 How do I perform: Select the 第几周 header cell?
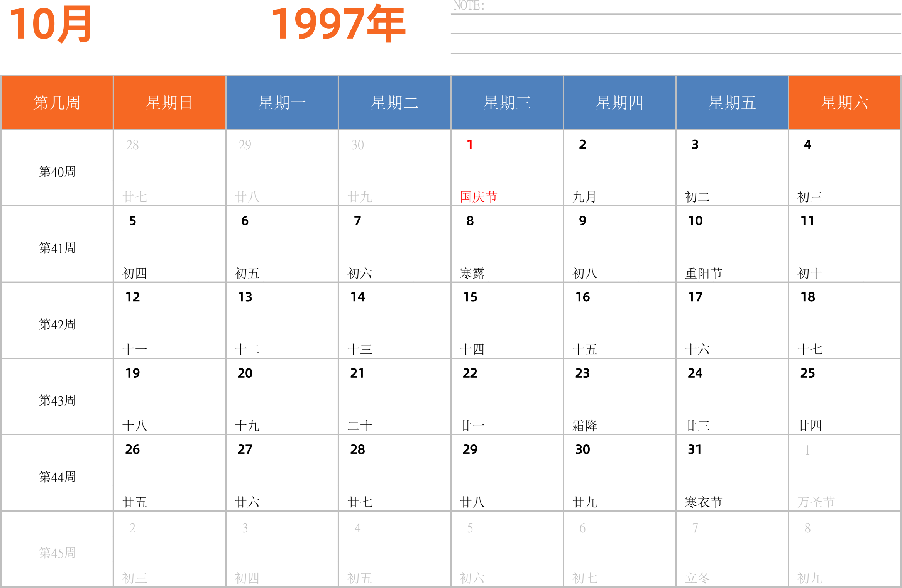57,103
